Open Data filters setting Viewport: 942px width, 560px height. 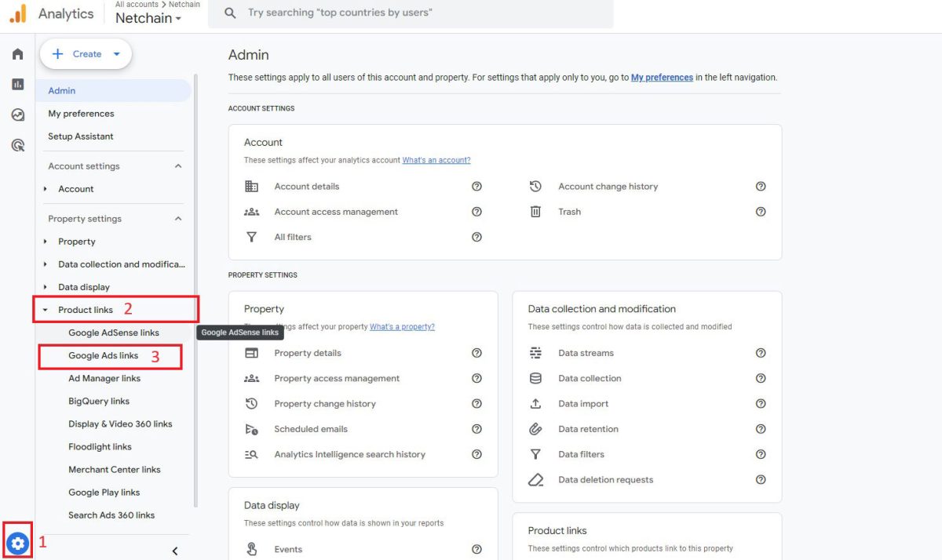pyautogui.click(x=581, y=454)
